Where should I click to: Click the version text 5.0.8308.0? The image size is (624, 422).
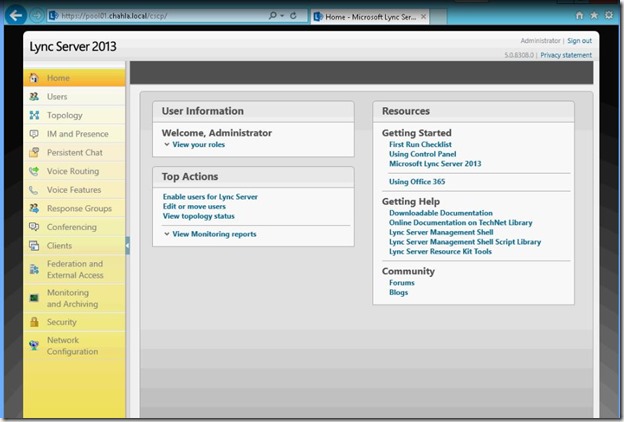(x=519, y=55)
